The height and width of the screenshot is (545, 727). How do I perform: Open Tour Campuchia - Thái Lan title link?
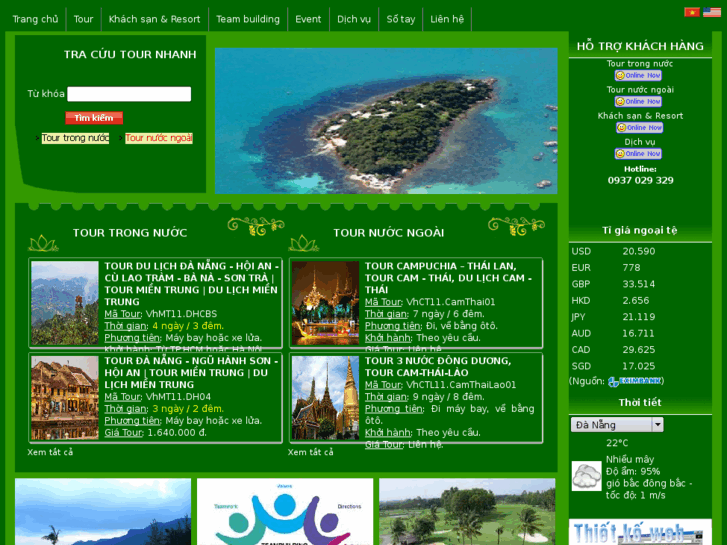click(448, 278)
